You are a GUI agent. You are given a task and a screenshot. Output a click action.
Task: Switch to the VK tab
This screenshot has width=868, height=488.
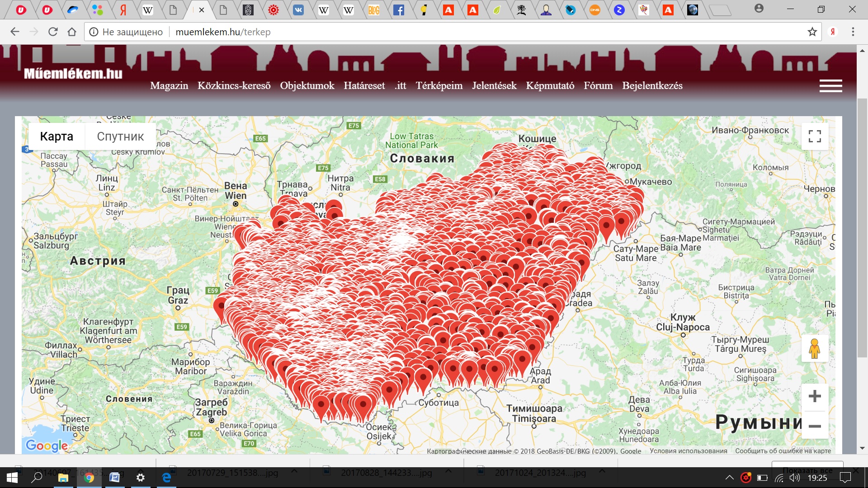[x=298, y=10]
